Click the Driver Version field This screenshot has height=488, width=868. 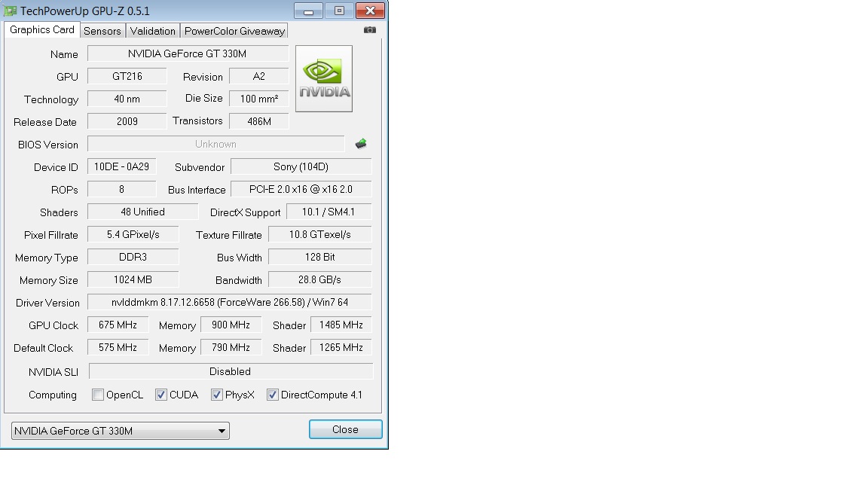(x=230, y=302)
